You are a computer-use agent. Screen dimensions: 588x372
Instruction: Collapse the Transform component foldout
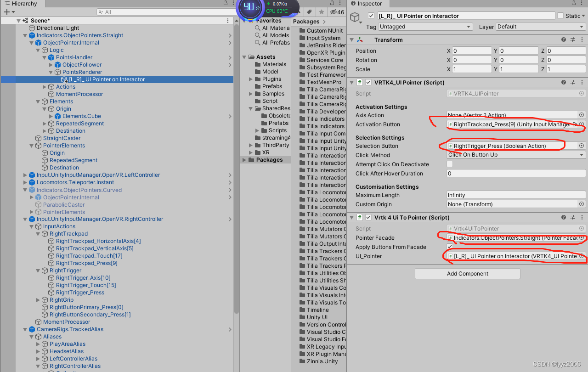(x=351, y=40)
